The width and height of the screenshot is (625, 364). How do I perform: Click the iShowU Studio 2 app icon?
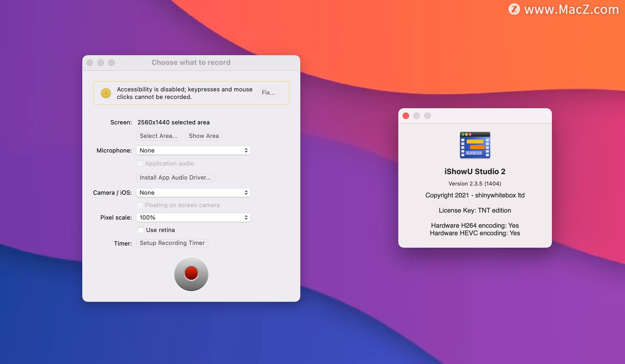pyautogui.click(x=475, y=145)
